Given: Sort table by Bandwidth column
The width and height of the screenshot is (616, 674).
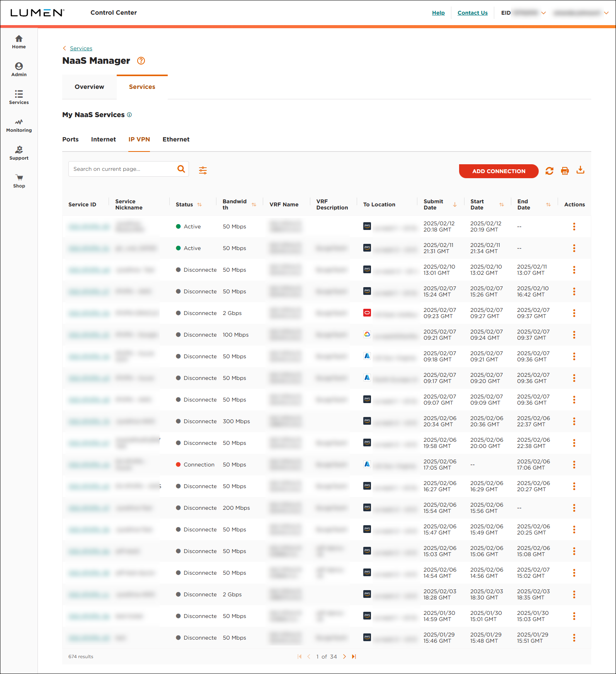Looking at the screenshot, I should point(254,204).
